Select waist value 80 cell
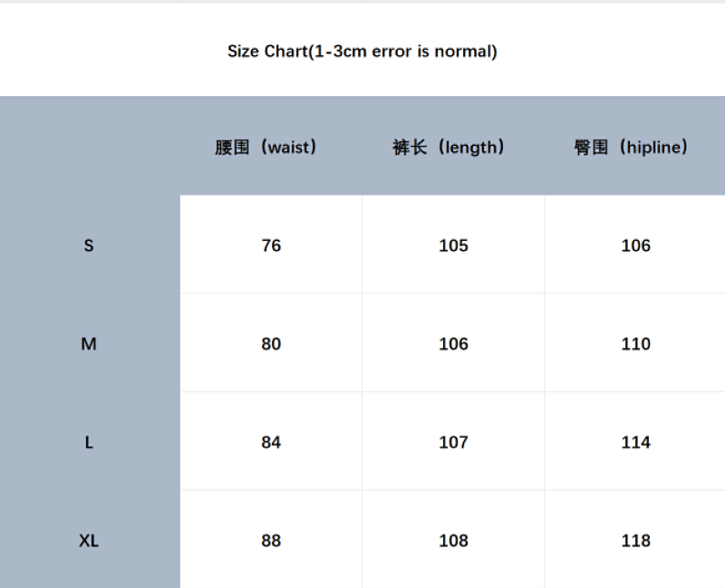The width and height of the screenshot is (725, 588). tap(271, 343)
